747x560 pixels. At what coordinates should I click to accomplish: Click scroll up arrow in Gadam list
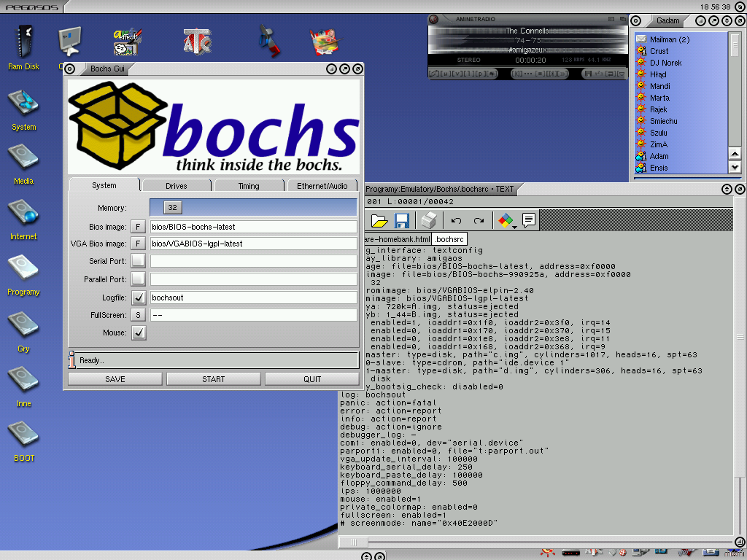pos(735,154)
